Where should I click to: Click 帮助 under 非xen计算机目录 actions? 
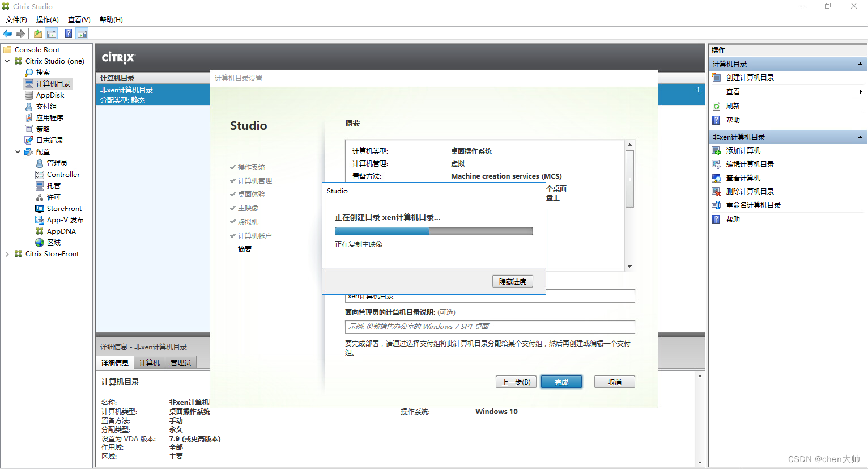click(733, 219)
